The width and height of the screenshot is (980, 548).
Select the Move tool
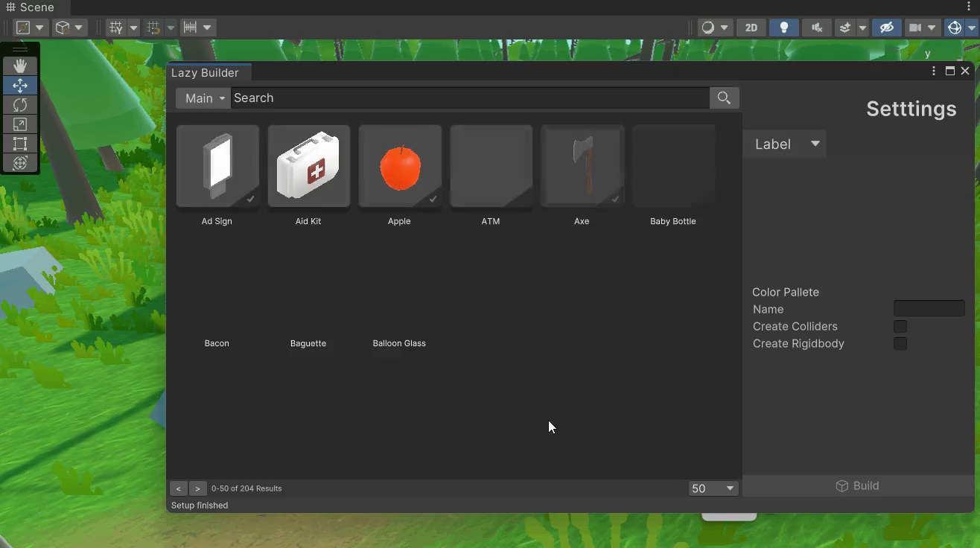20,86
